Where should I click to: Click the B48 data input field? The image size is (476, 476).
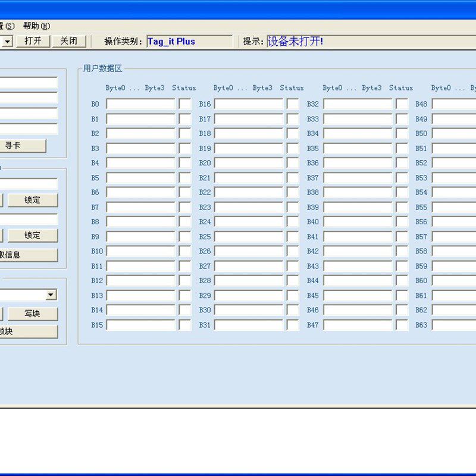coord(454,104)
